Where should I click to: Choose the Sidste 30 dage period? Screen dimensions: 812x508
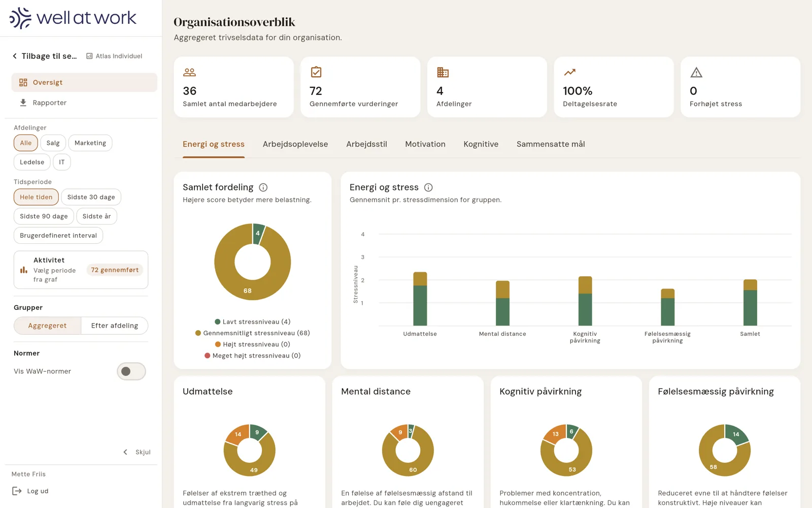pos(91,197)
